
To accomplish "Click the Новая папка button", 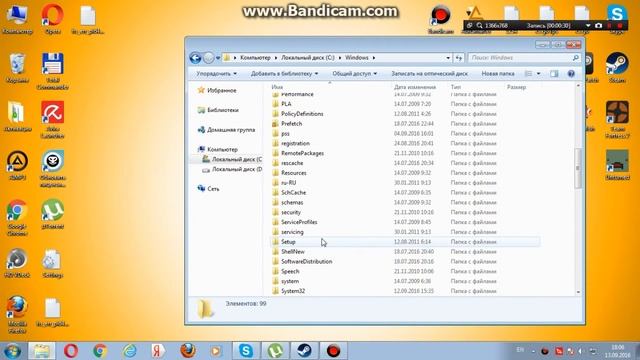I will pos(498,74).
